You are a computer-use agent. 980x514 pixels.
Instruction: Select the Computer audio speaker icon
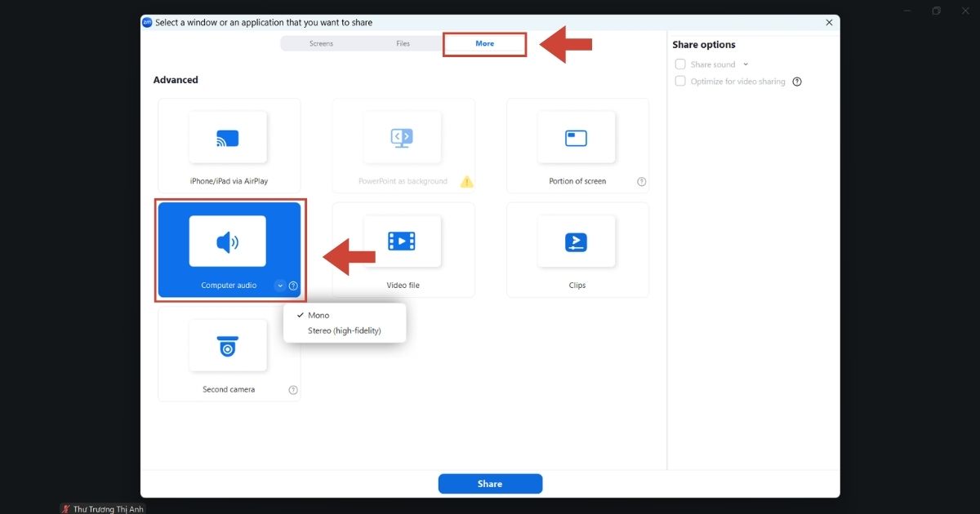(x=228, y=241)
